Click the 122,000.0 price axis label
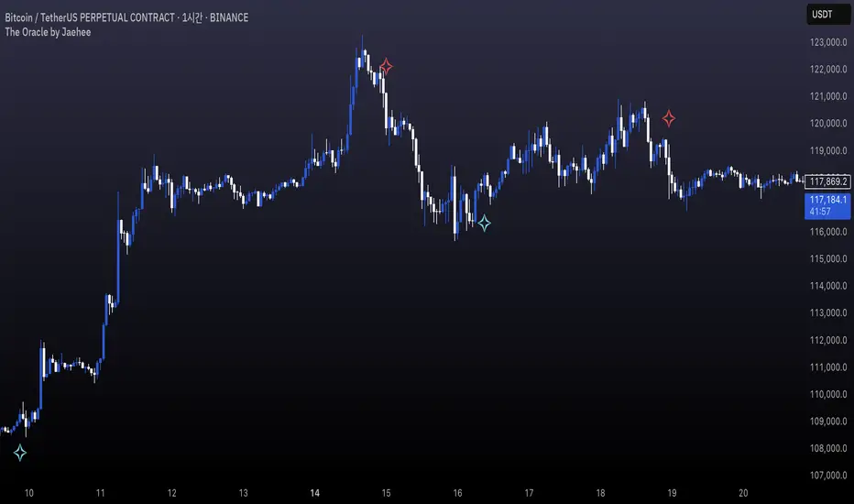 [x=828, y=70]
